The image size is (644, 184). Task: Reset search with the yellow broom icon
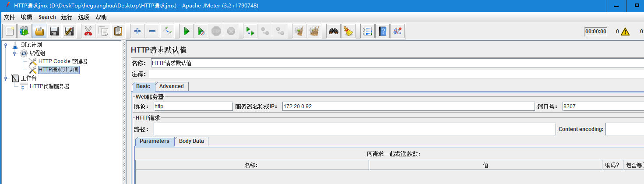[x=348, y=31]
